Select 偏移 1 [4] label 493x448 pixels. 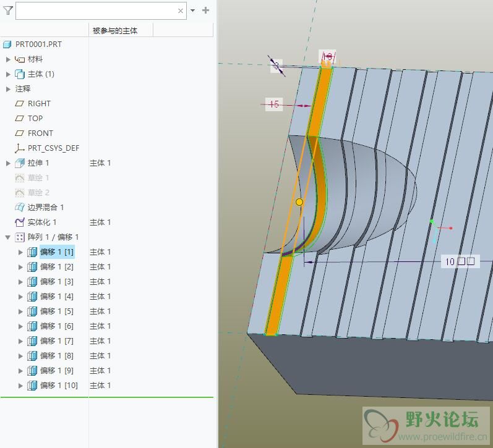tap(57, 297)
